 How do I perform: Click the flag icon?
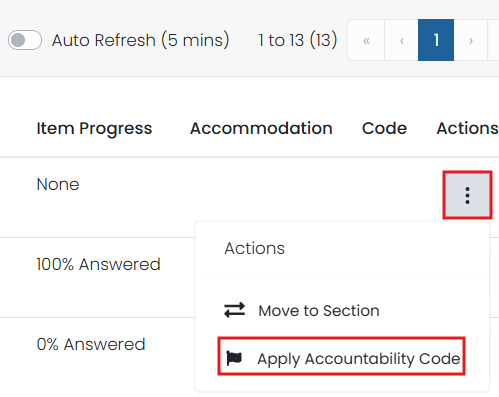click(x=234, y=358)
